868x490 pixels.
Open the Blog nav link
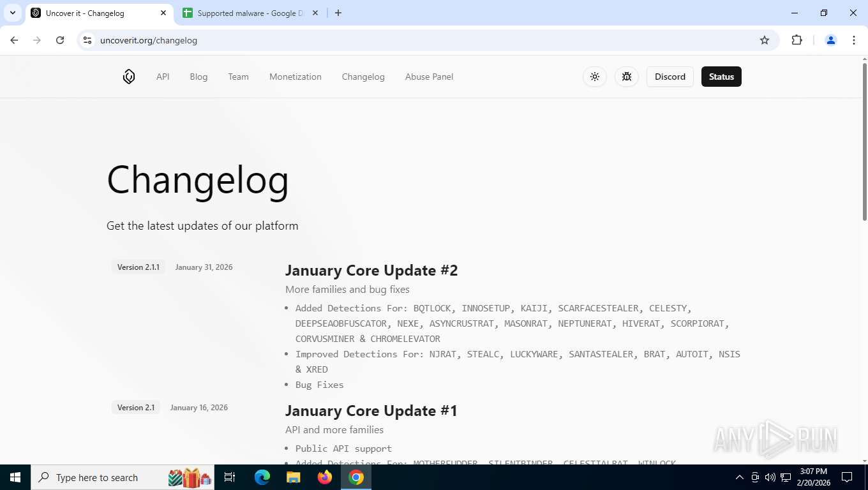(198, 77)
